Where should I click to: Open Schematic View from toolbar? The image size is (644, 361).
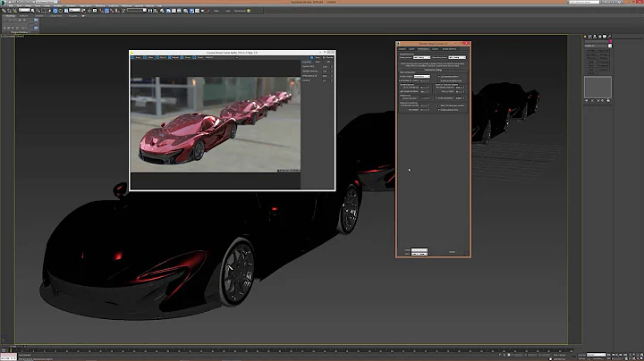[179, 11]
